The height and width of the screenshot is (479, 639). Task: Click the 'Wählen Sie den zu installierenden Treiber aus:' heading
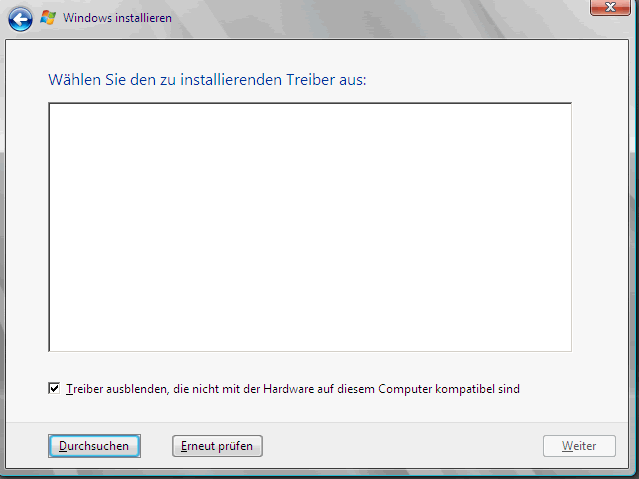coord(207,79)
